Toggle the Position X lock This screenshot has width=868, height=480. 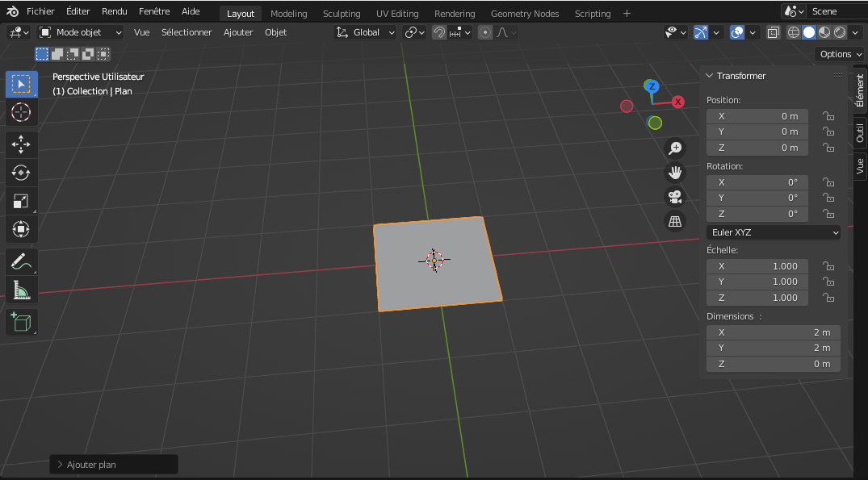pos(828,116)
